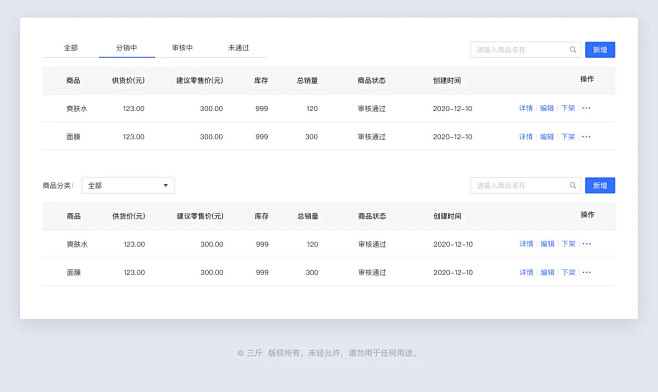This screenshot has width=658, height=392.
Task: Click 面膜 product name in upper table
Action: coord(73,136)
